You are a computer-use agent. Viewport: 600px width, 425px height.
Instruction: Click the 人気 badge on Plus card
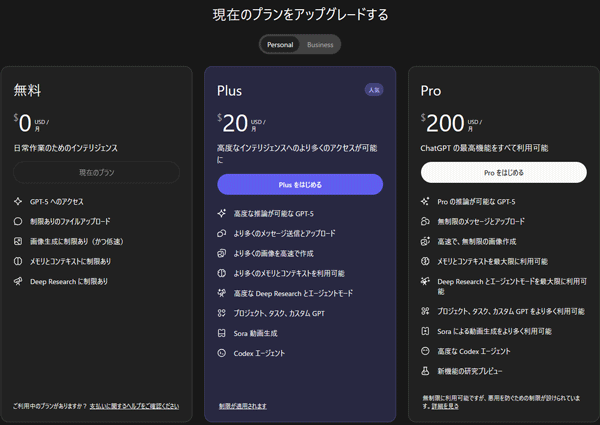point(373,90)
